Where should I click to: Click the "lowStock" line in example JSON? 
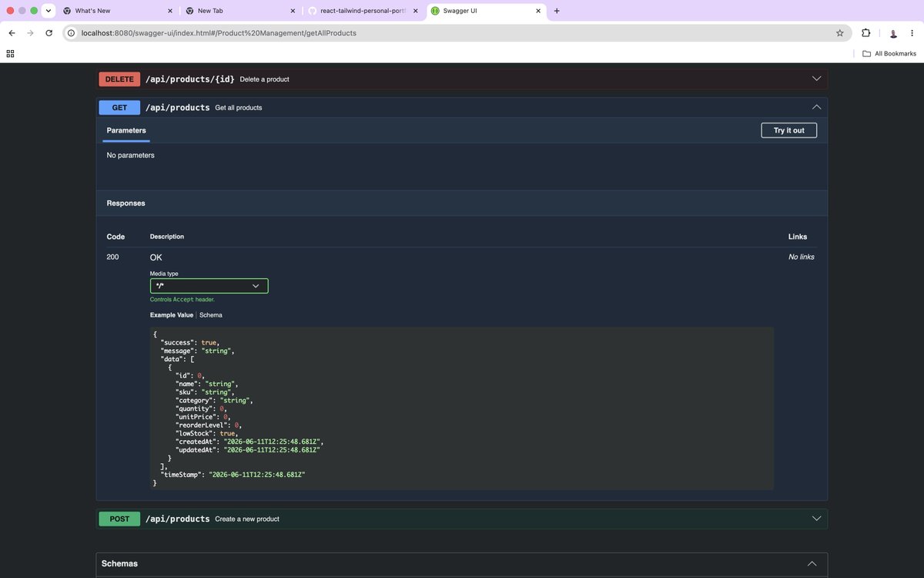tap(206, 434)
